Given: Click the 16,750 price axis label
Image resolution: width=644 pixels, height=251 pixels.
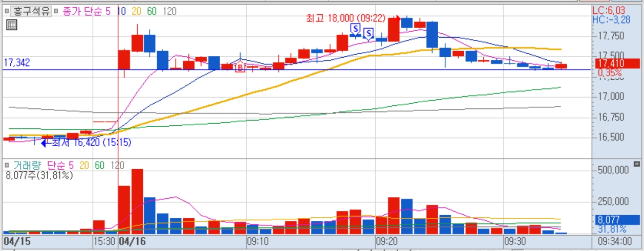Looking at the screenshot, I should tap(611, 117).
